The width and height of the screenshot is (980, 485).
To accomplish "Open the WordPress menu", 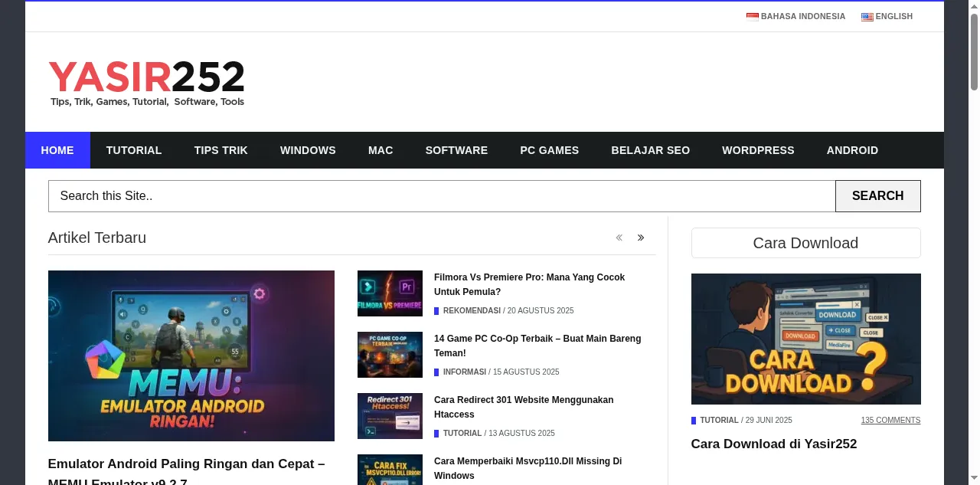I will 758,150.
